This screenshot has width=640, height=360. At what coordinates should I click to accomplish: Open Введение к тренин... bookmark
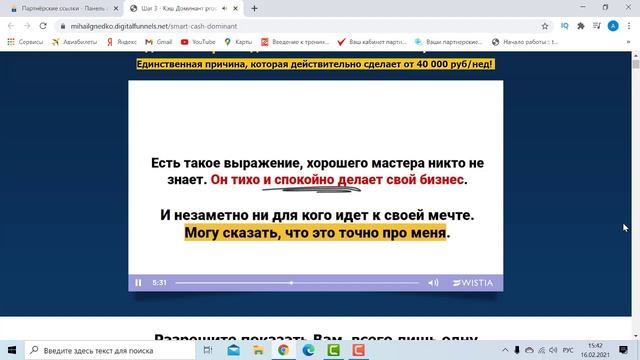(295, 42)
